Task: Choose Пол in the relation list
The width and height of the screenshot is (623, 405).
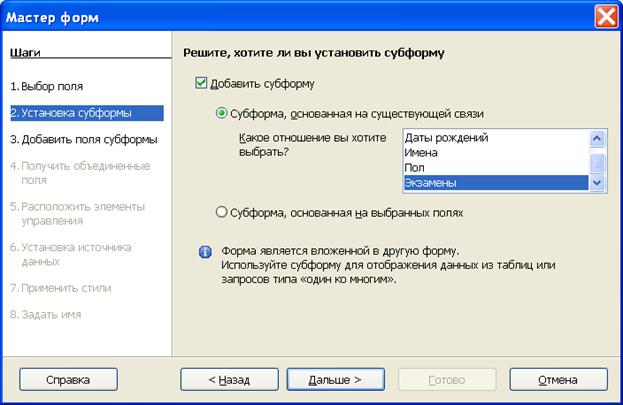Action: coord(496,168)
